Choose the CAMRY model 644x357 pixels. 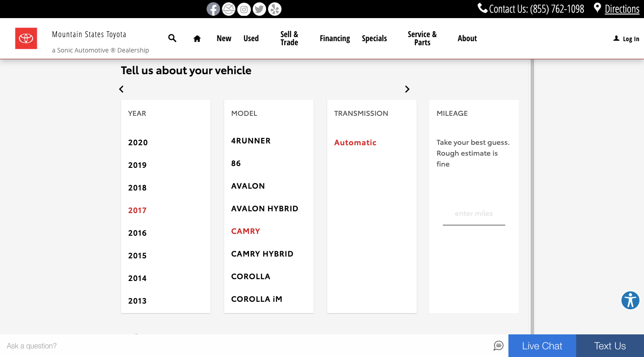[x=245, y=231]
